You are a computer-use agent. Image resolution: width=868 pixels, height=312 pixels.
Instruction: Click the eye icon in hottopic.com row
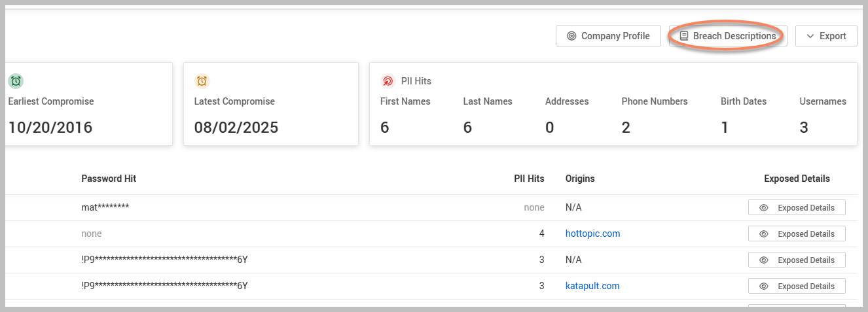[x=763, y=234]
